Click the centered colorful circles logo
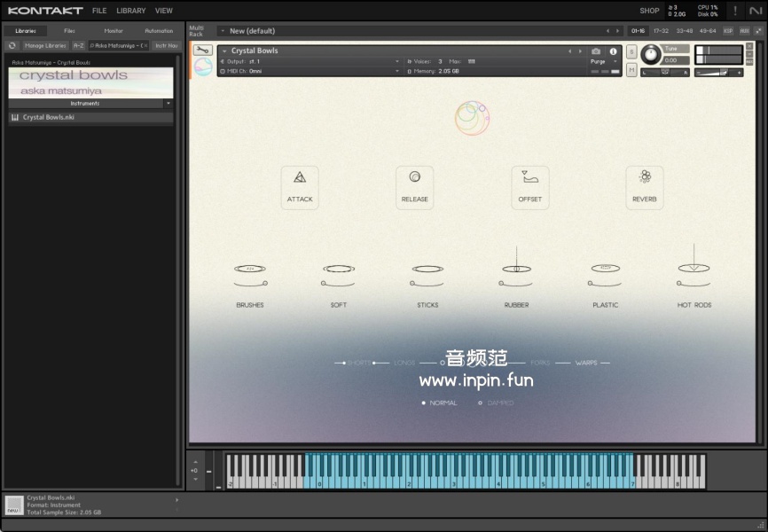This screenshot has width=768, height=532. coord(472,118)
